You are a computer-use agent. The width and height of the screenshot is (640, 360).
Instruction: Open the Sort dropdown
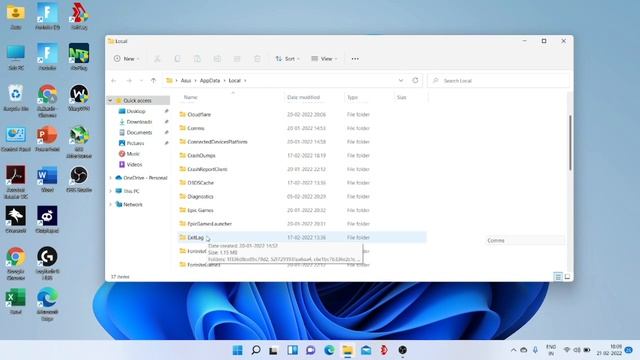pos(288,59)
